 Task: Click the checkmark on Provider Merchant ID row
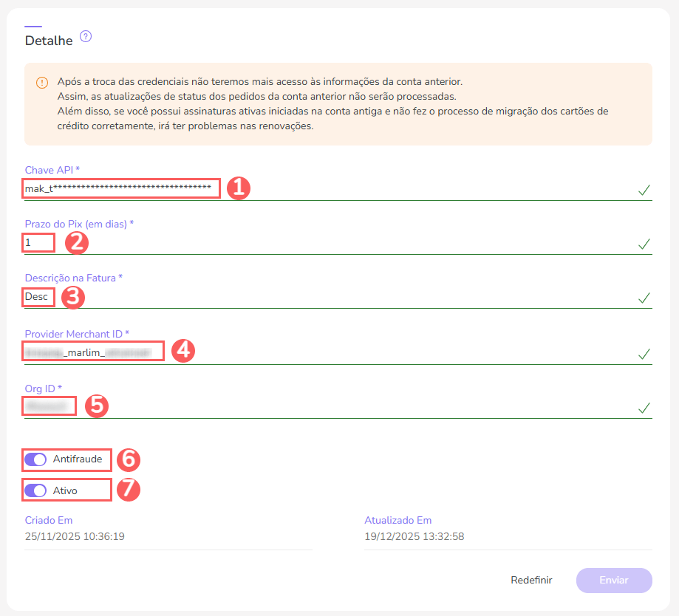pos(644,355)
